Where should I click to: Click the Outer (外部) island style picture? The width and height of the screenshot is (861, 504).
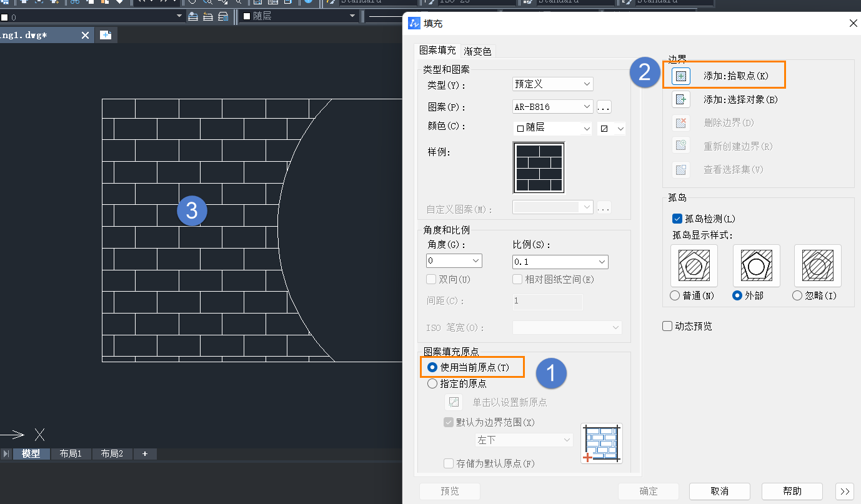point(756,266)
